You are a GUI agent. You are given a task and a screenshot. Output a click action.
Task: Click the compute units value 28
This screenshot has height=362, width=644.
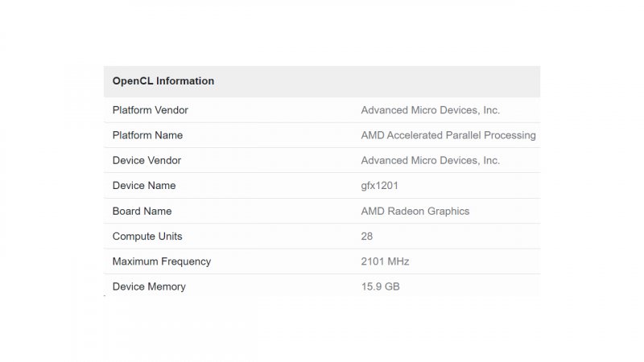tap(367, 237)
